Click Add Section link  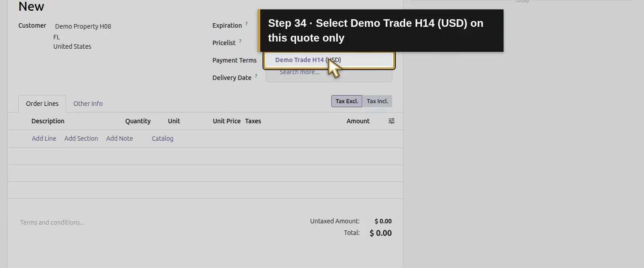click(81, 138)
